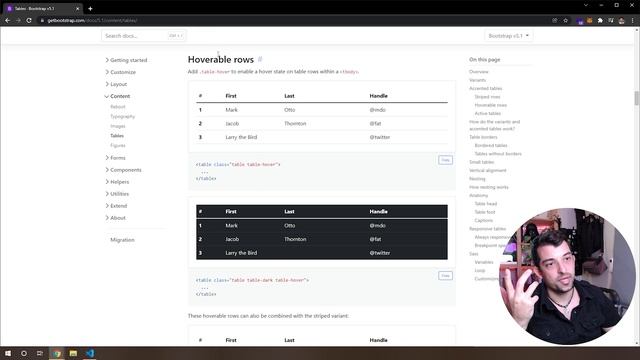
Task: Go forward in browser history
Action: pos(18,20)
